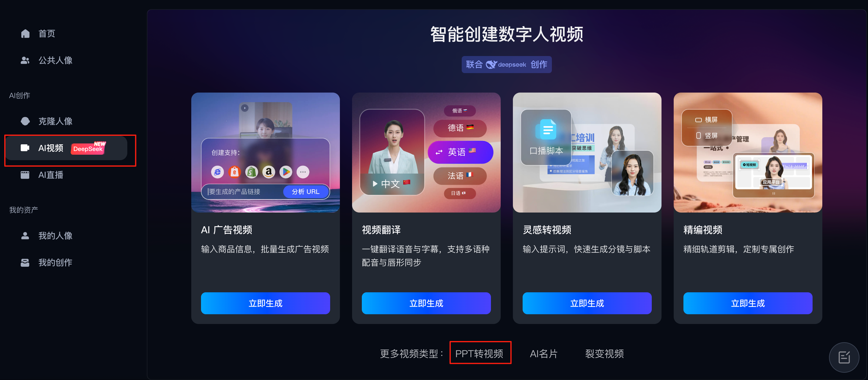This screenshot has height=380, width=868.
Task: Click the archive icon beside 我的创作
Action: pyautogui.click(x=25, y=262)
